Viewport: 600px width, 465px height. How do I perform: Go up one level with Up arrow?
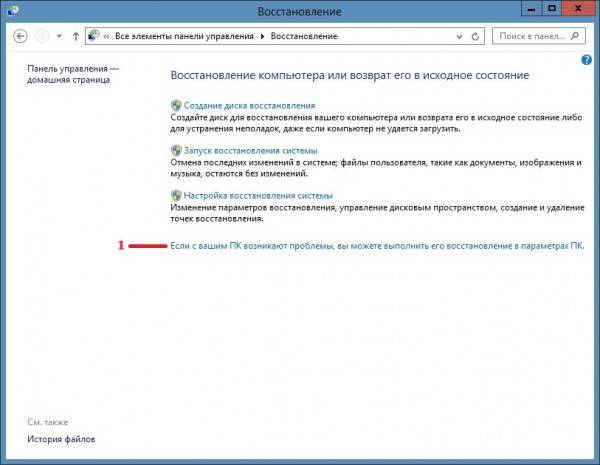[x=75, y=35]
